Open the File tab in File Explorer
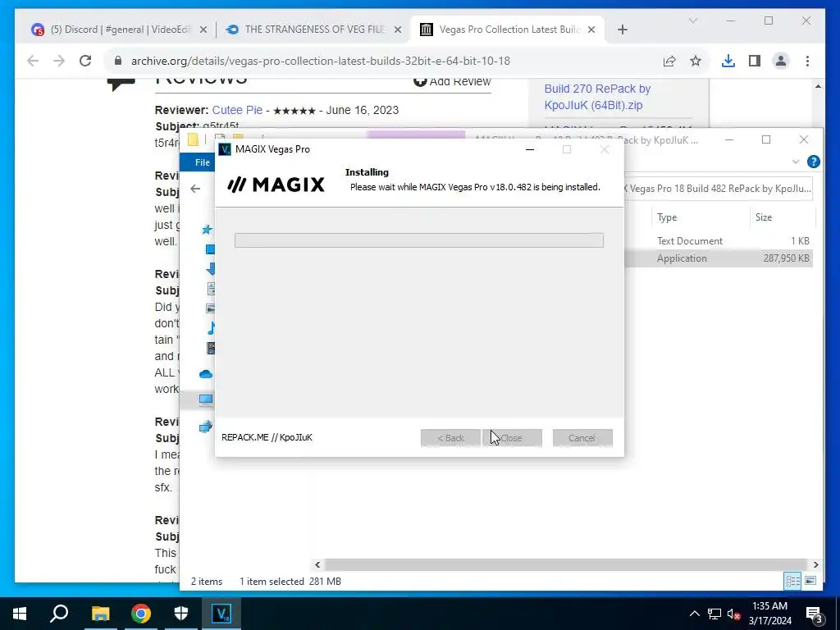This screenshot has height=630, width=840. (x=202, y=162)
